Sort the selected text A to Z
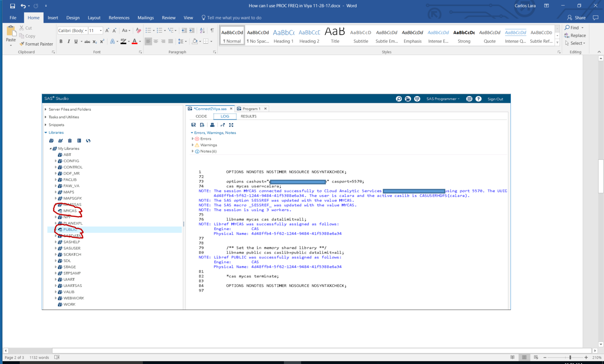Image resolution: width=604 pixels, height=364 pixels. [x=202, y=30]
